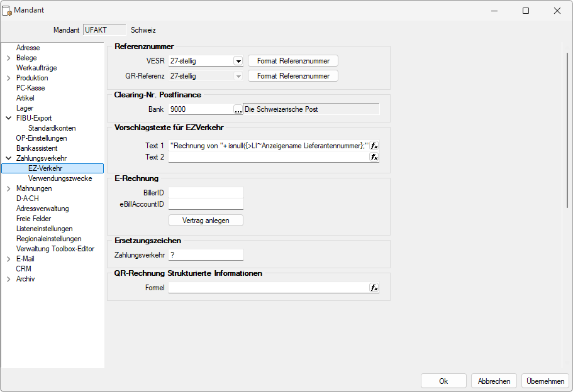Open formula editor for Text 2
This screenshot has width=573, height=392.
coord(374,157)
